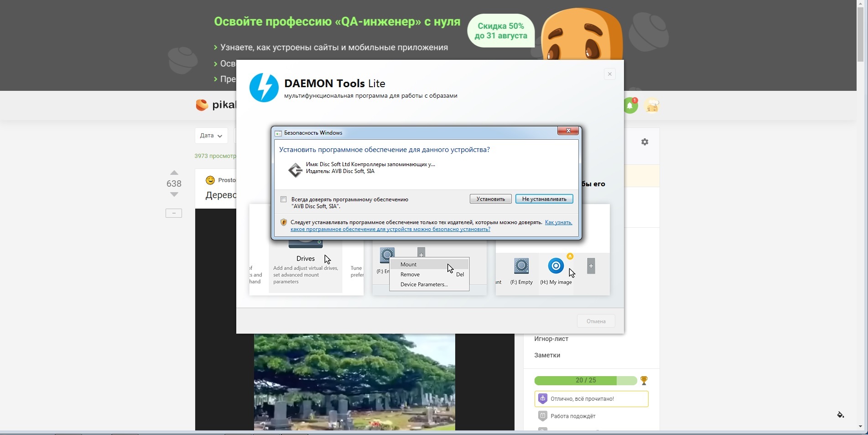The height and width of the screenshot is (435, 868).
Task: Click the QA-инженер ad banner headline
Action: (x=337, y=21)
